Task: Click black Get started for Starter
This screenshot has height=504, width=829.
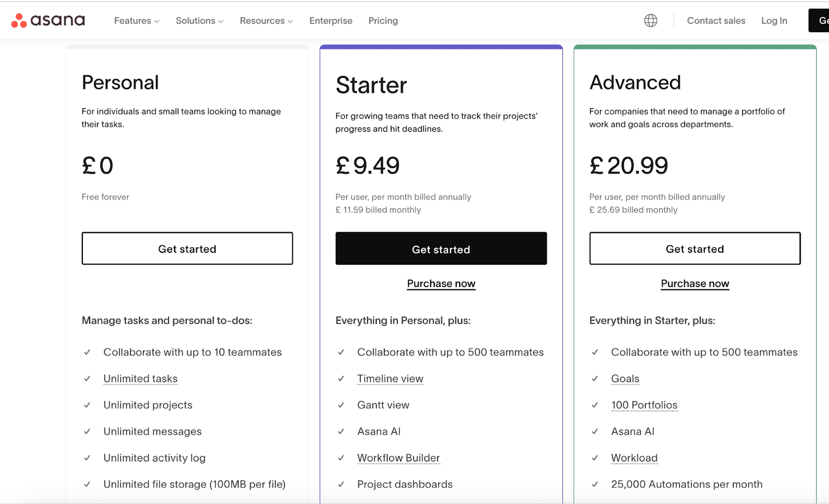Action: tap(441, 249)
